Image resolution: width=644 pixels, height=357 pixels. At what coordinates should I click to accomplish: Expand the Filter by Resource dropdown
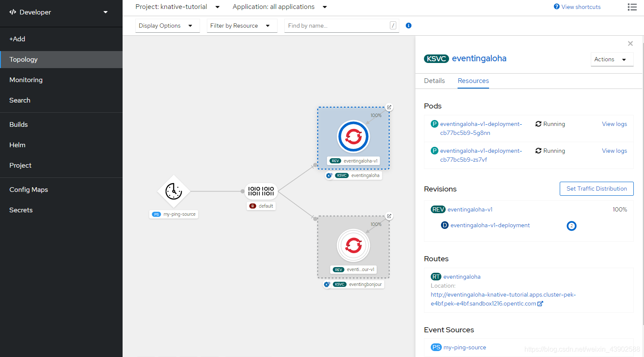pos(242,26)
